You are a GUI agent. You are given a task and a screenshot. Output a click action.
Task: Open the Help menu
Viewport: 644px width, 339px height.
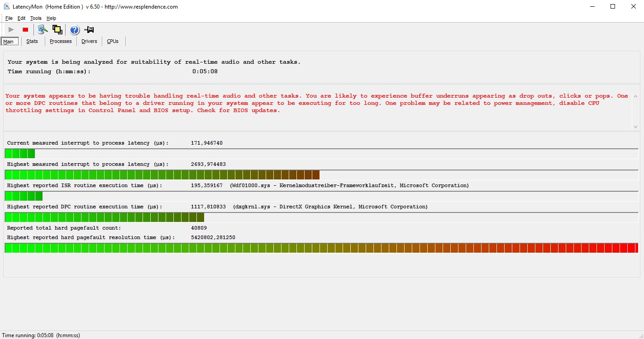[x=52, y=19]
